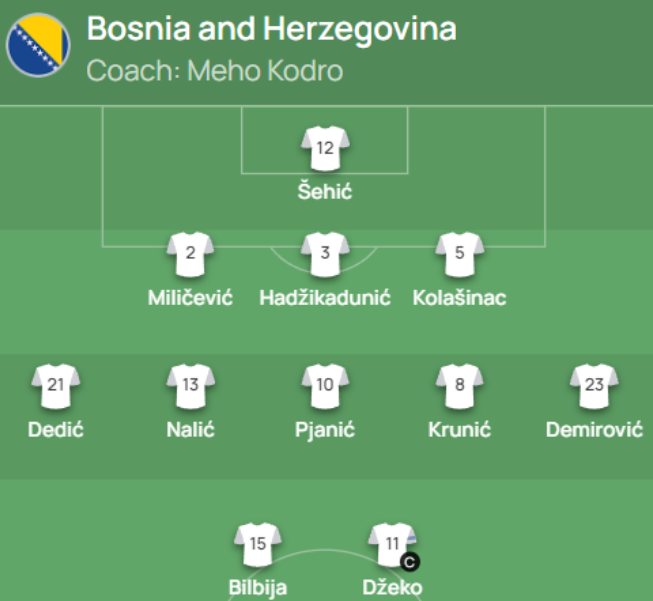Select Pjanić's number 10 shirt
The width and height of the screenshot is (653, 601).
click(x=325, y=386)
